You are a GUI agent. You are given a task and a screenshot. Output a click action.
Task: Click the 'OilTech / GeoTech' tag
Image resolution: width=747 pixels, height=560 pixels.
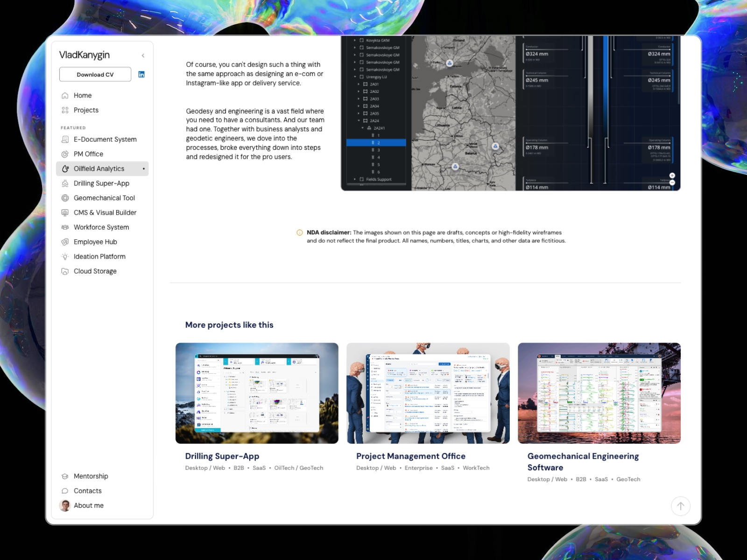coord(299,468)
